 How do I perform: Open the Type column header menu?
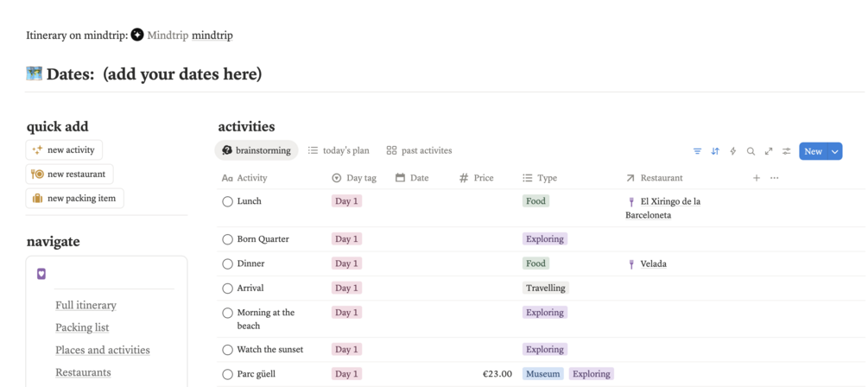coord(540,178)
